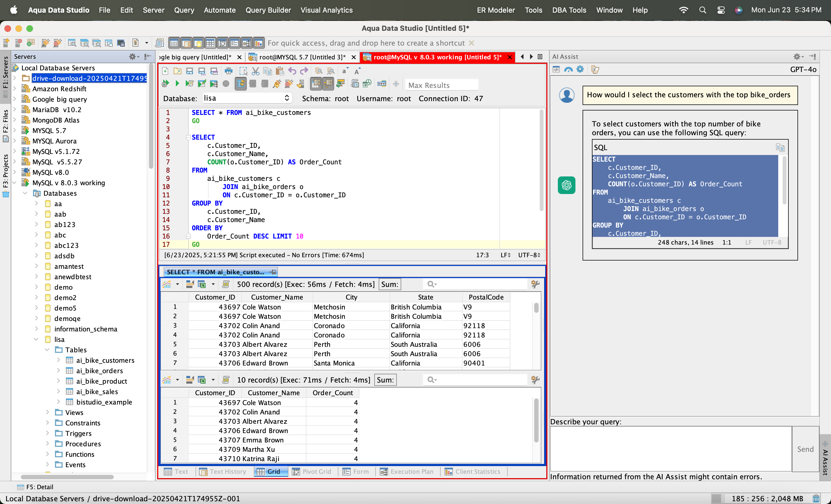Toggle the form-list window button in main toolbar
This screenshot has width=831, height=504.
pos(234,43)
